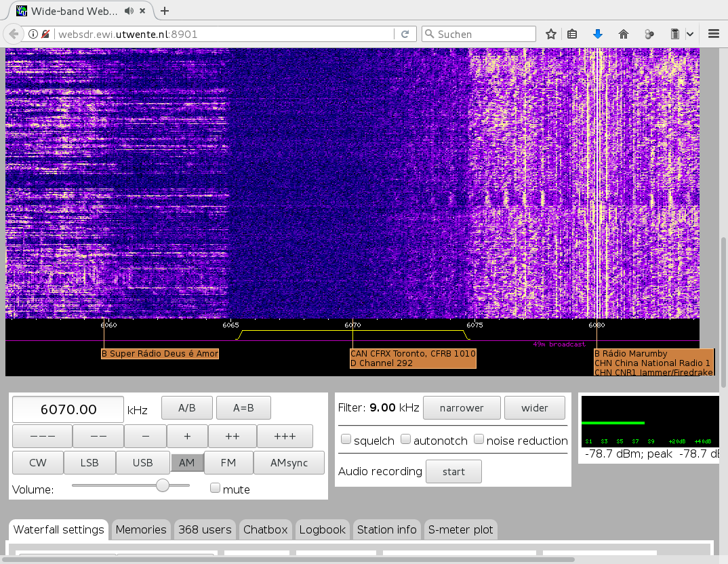
Task: Click the bookmark star icon
Action: click(x=551, y=34)
